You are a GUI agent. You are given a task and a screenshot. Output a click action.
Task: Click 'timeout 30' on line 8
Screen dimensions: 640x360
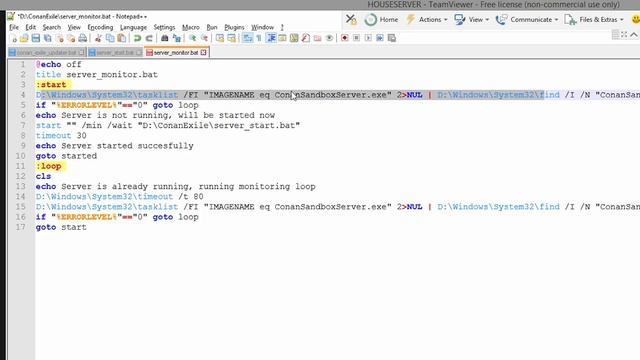click(61, 136)
